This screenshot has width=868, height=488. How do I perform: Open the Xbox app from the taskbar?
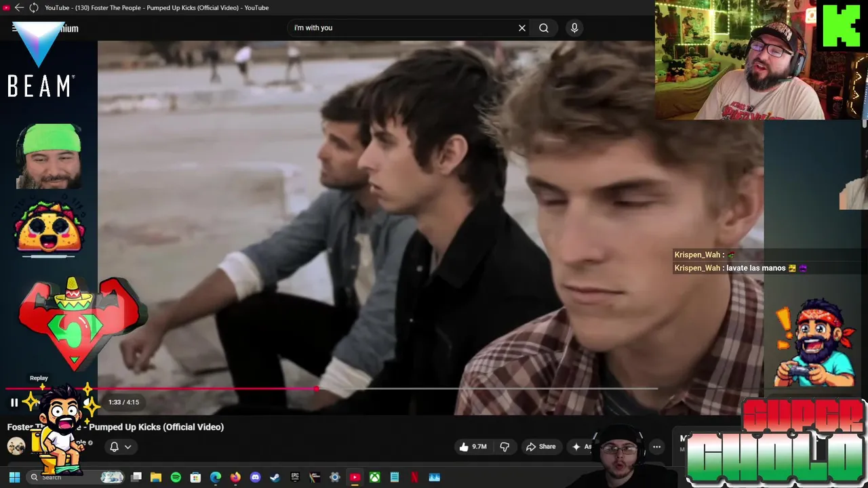pyautogui.click(x=374, y=477)
